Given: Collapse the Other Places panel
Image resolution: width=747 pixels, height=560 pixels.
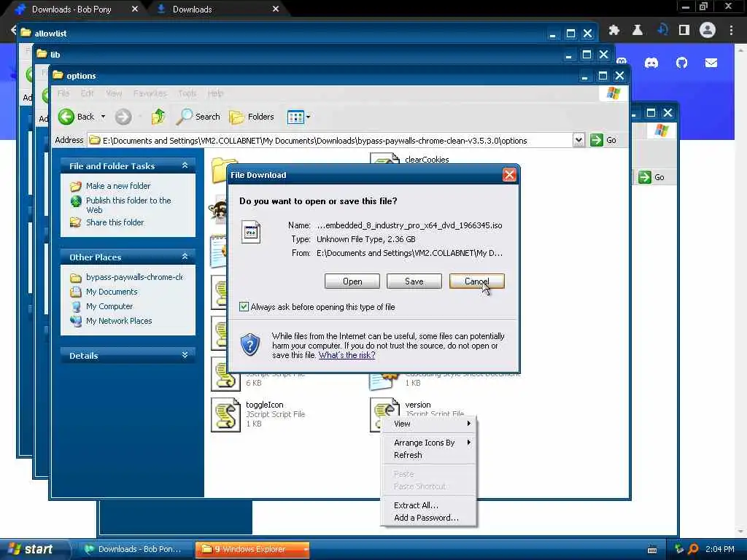Looking at the screenshot, I should click(x=185, y=257).
